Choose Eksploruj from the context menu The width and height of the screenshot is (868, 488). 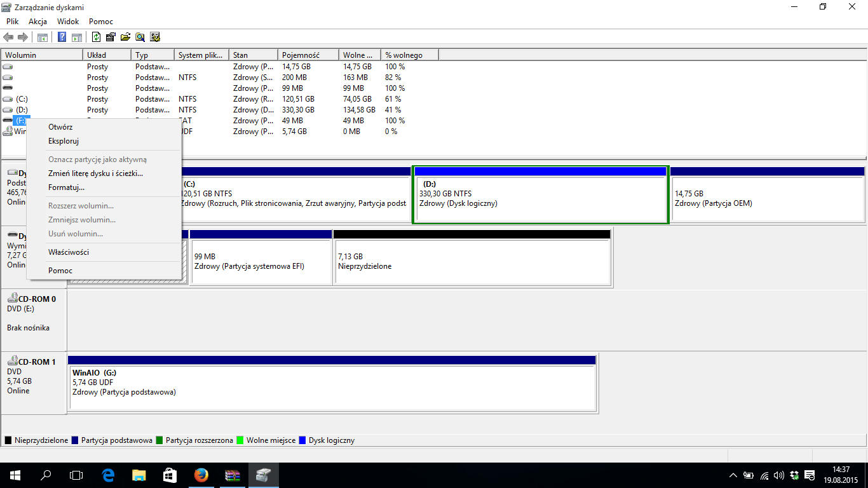[x=104, y=141]
